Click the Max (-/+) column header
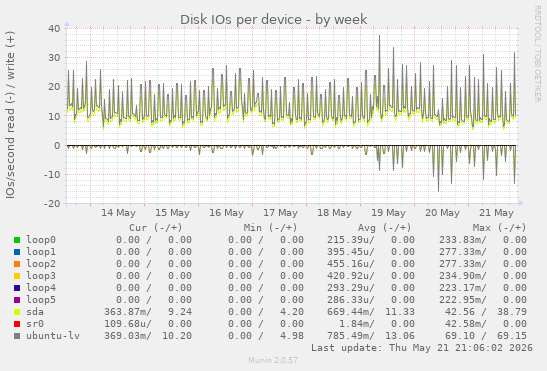The width and height of the screenshot is (547, 371). pyautogui.click(x=499, y=228)
